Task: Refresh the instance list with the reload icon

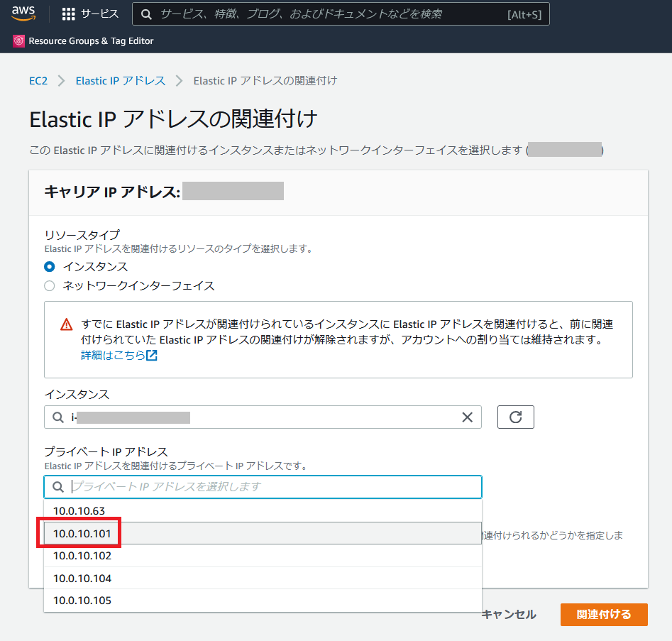Action: tap(515, 417)
